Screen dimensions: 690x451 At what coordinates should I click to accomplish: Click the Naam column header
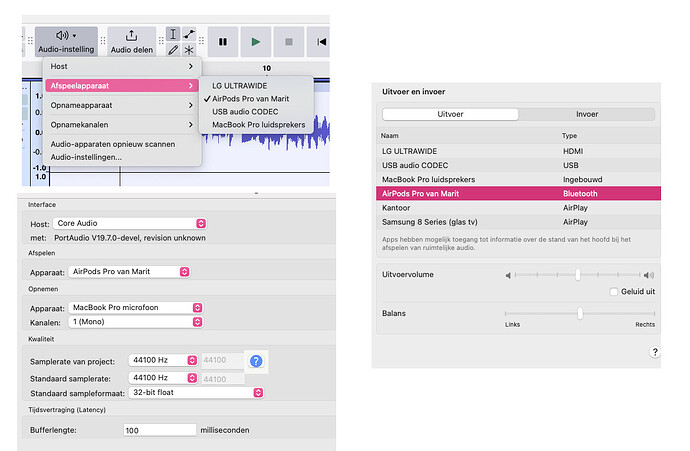tap(390, 136)
